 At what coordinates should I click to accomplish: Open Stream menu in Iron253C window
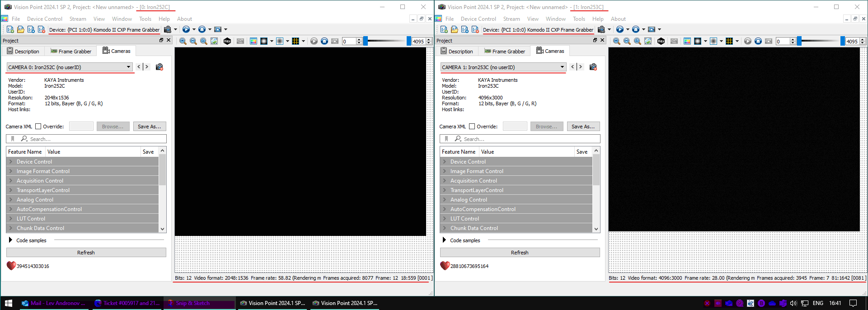[x=511, y=19]
